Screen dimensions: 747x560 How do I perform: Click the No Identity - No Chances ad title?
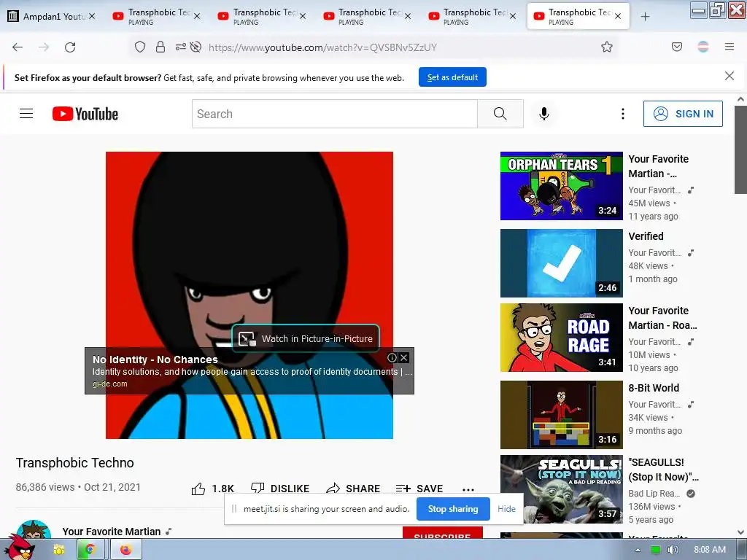point(155,359)
